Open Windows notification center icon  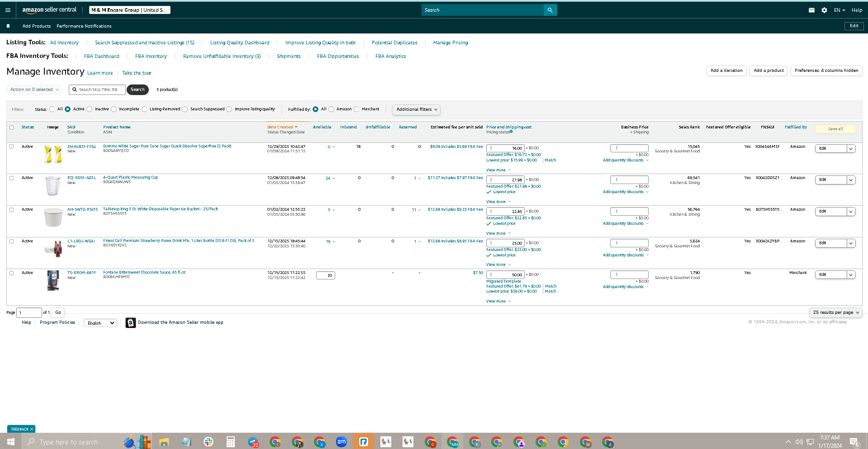point(854,442)
